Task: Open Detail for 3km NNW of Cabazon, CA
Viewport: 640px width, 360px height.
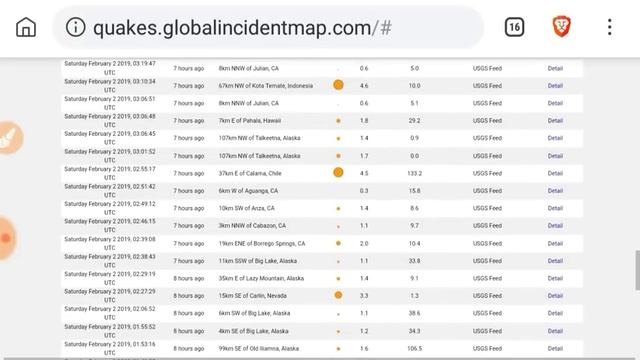Action: [555, 226]
